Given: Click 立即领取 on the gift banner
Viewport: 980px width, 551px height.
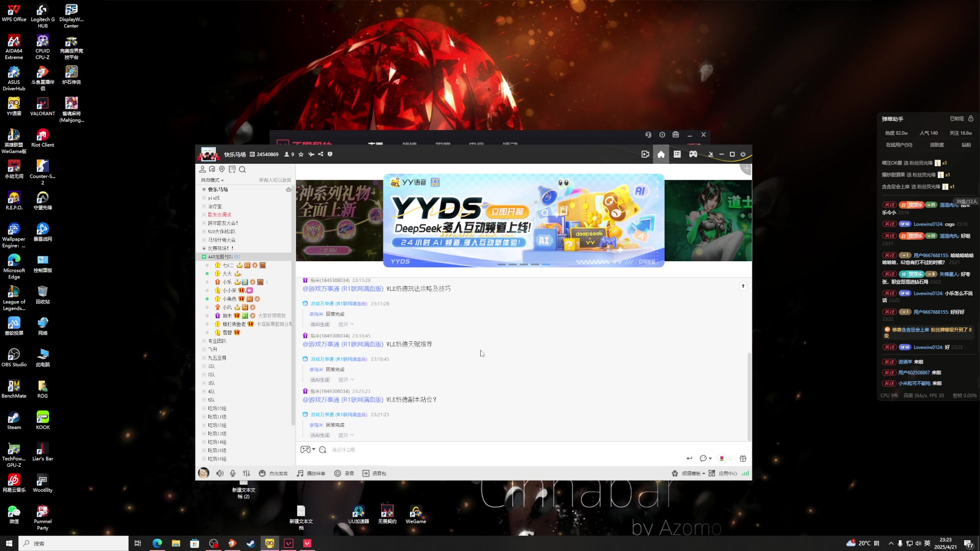Looking at the screenshot, I should 328,250.
